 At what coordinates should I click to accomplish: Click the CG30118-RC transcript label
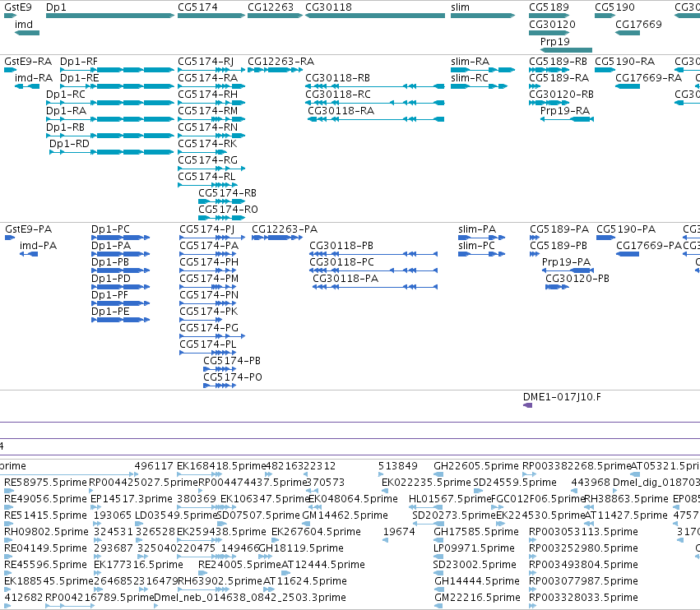(338, 95)
